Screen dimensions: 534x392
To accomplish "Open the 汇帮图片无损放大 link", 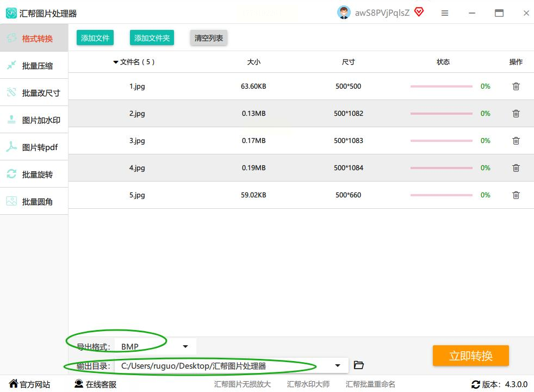I will click(243, 384).
